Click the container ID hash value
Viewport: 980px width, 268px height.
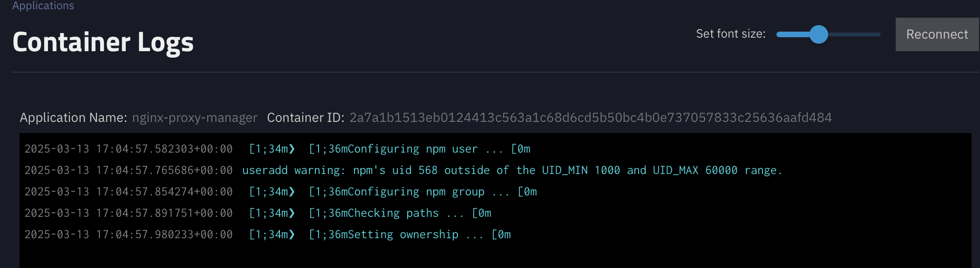[x=590, y=118]
